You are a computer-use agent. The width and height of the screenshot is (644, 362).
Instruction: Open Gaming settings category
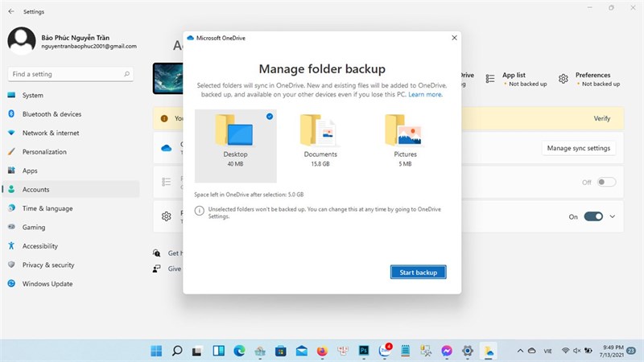click(71, 228)
